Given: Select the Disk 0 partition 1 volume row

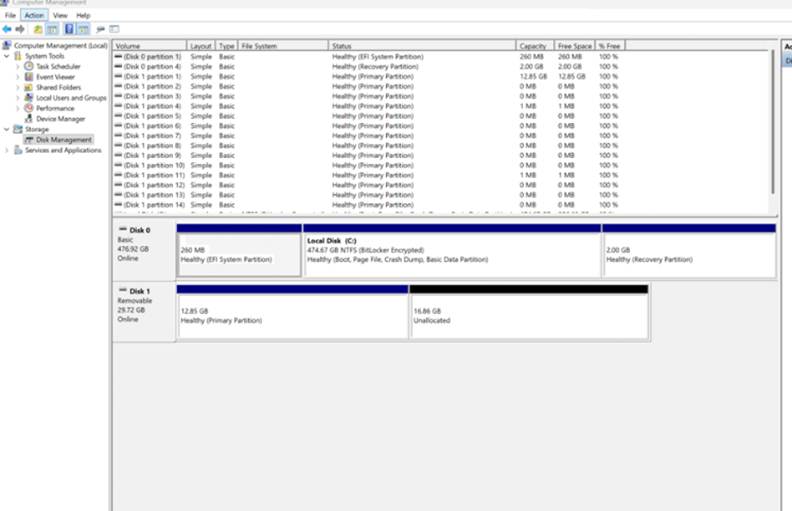Looking at the screenshot, I should [x=150, y=57].
